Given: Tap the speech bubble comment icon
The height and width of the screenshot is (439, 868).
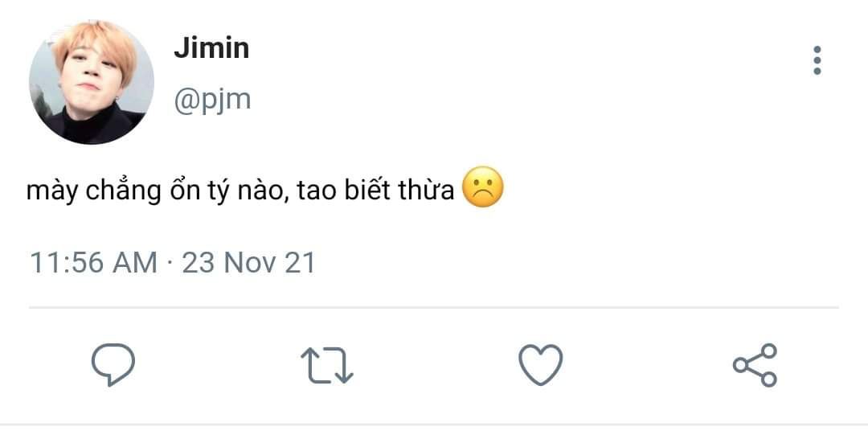Looking at the screenshot, I should coord(113,364).
